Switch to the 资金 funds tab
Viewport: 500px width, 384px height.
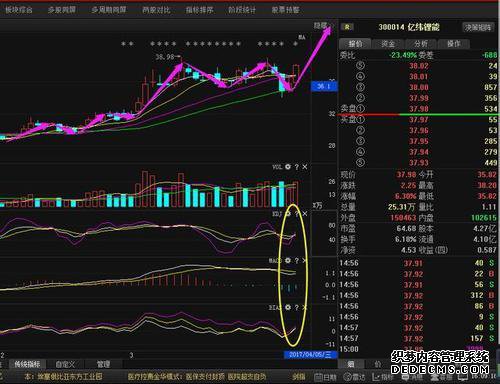(x=388, y=44)
